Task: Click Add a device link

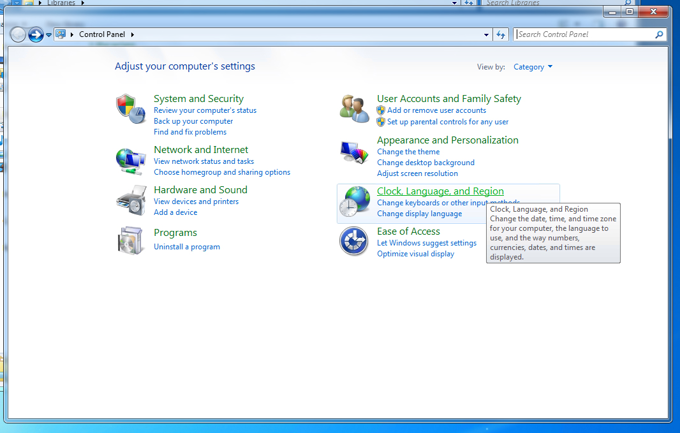Action: click(x=175, y=212)
